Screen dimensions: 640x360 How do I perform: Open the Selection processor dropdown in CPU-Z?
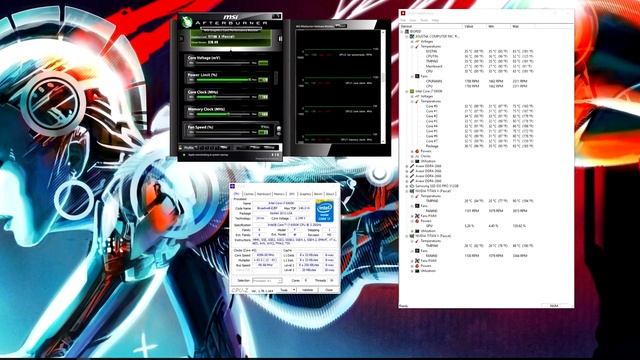pyautogui.click(x=267, y=280)
